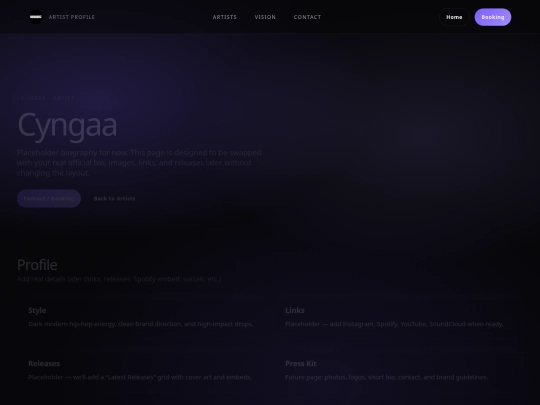Viewport: 540px width, 405px height.
Task: Open the Style card
Action: [x=142, y=317]
